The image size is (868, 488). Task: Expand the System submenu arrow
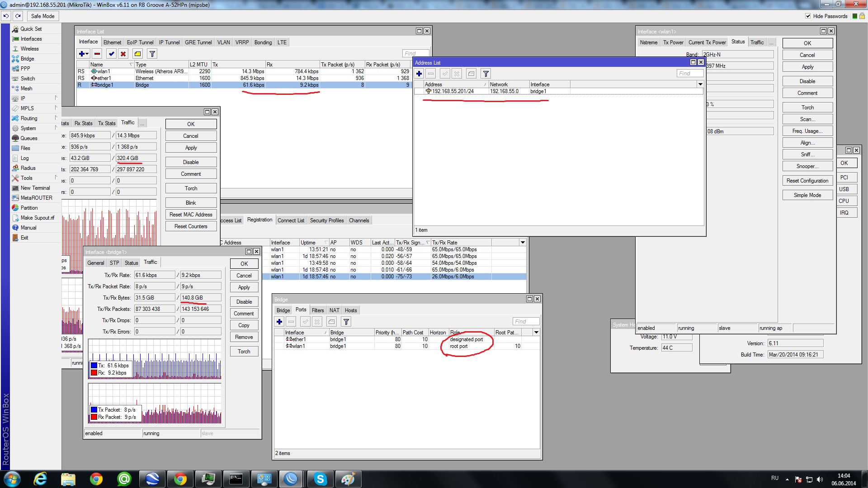tap(56, 127)
